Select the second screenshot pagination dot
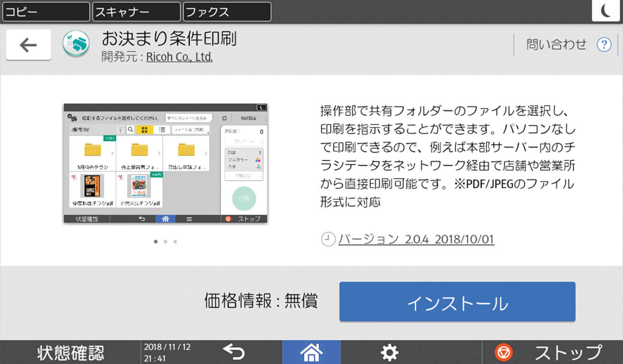Image resolution: width=623 pixels, height=364 pixels. 165,242
